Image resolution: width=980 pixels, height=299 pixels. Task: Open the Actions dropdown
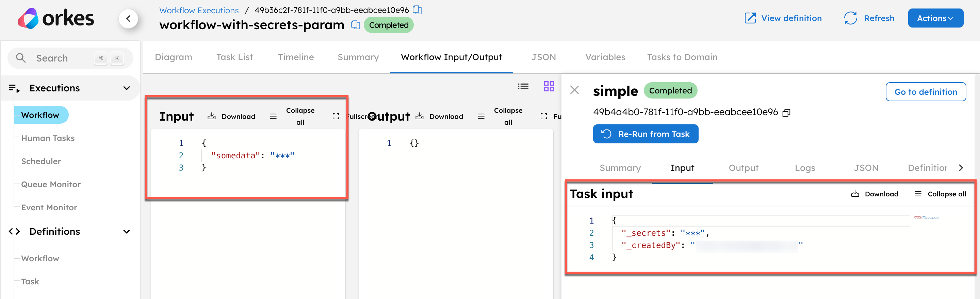tap(935, 18)
